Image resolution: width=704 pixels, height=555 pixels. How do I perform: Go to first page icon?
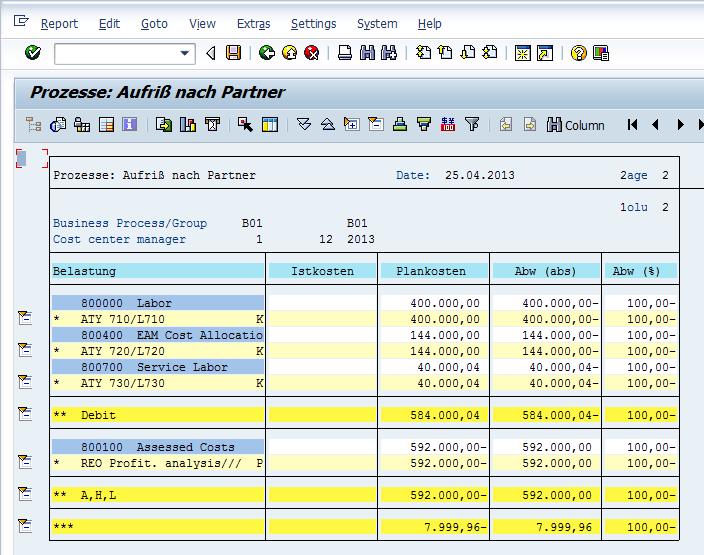click(423, 53)
